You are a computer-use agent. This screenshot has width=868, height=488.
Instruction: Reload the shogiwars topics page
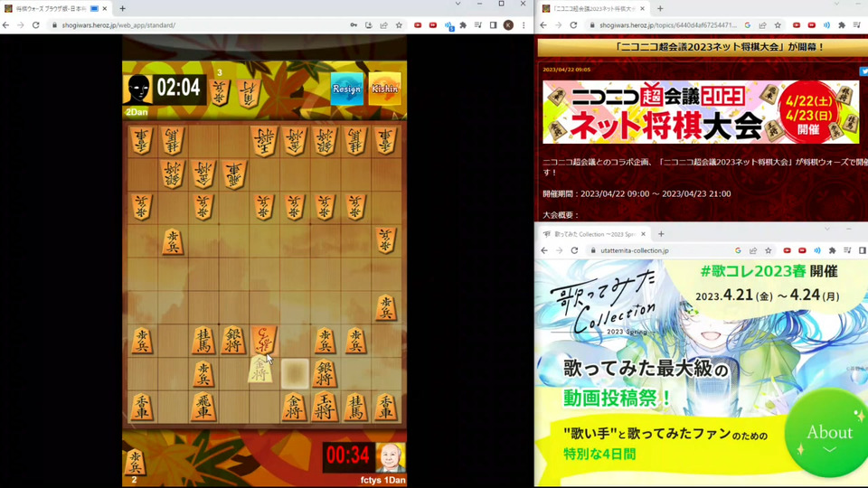click(573, 25)
